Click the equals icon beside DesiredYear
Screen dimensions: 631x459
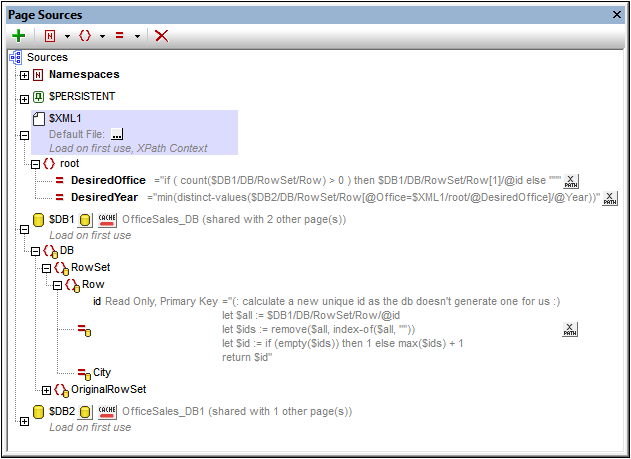coord(60,198)
